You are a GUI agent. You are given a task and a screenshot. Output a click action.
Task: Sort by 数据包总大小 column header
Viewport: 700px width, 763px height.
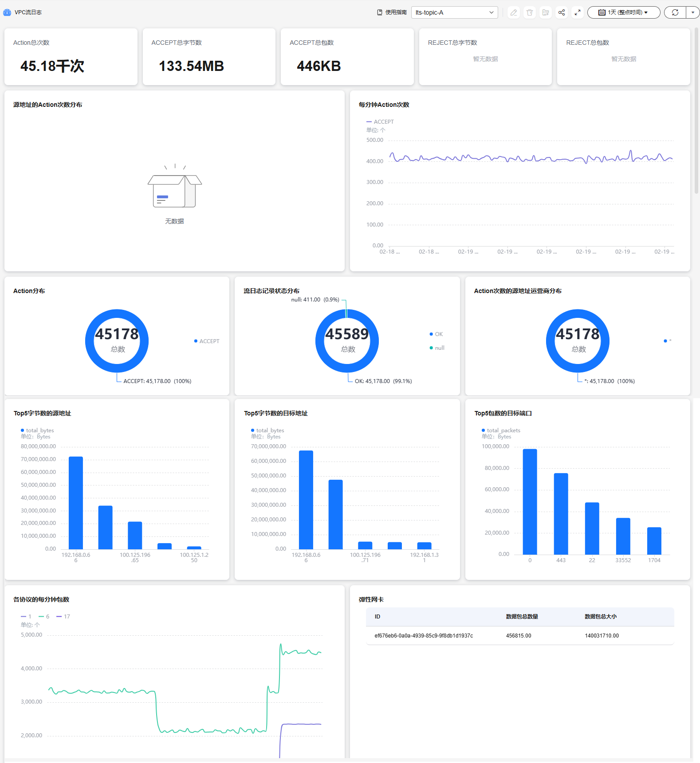click(601, 617)
